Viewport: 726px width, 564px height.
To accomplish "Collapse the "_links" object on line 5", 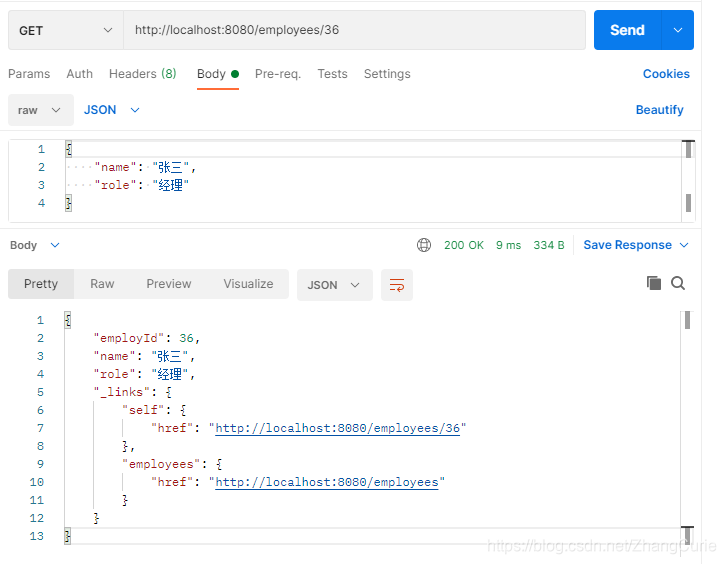I will (x=169, y=392).
